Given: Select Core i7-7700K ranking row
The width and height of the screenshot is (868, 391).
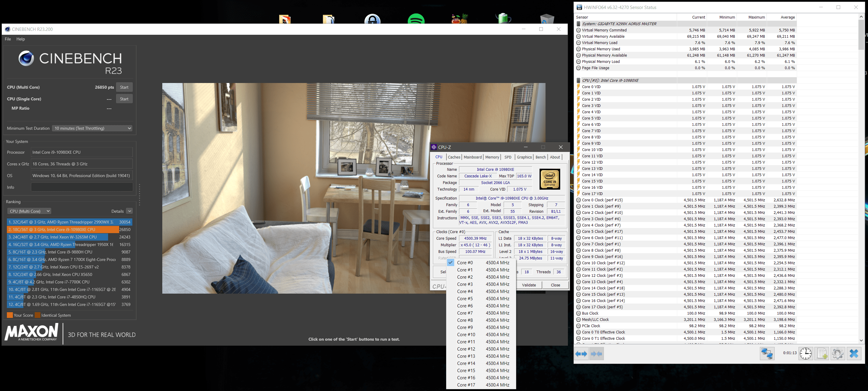Looking at the screenshot, I should click(69, 282).
